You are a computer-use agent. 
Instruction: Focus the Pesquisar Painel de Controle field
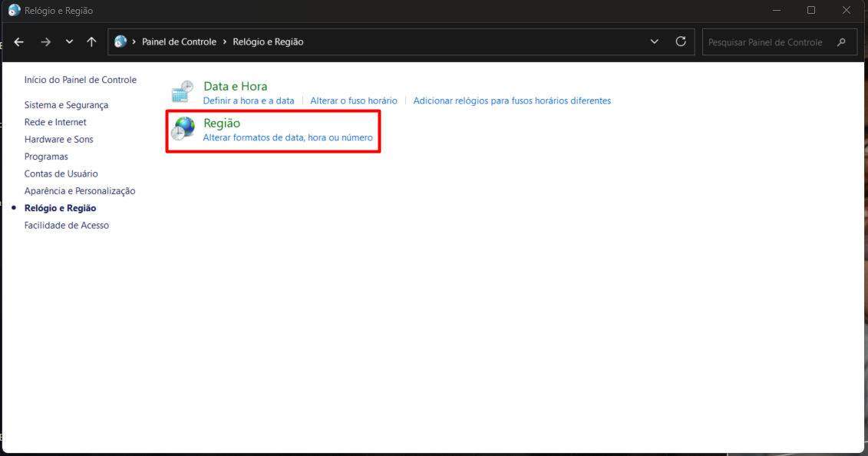coord(780,42)
